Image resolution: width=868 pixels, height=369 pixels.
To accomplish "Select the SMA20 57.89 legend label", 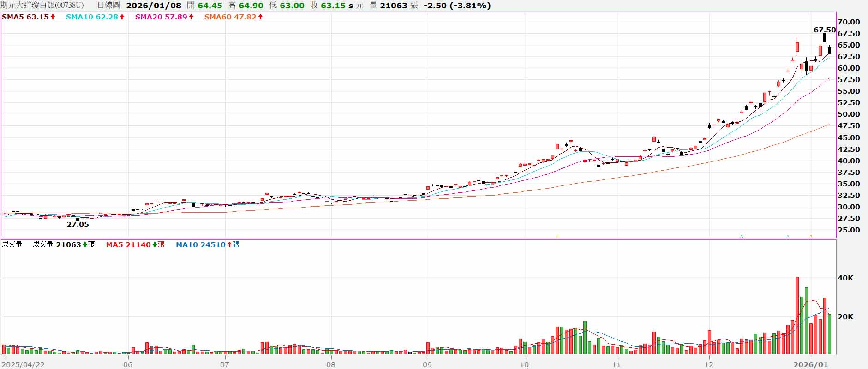I will 161,17.
